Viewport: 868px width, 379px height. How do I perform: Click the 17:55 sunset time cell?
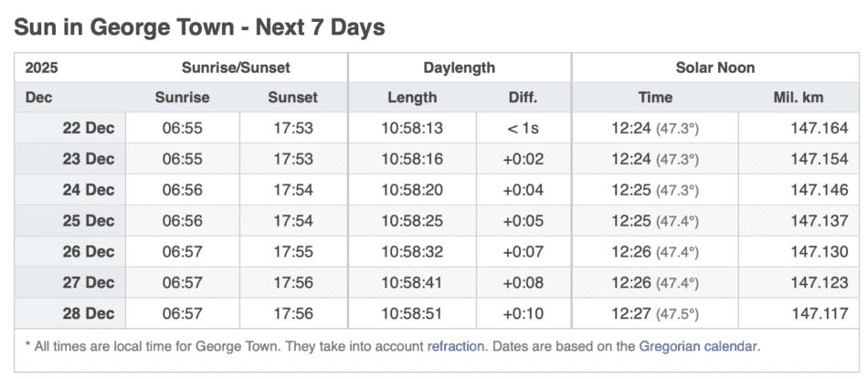(292, 252)
